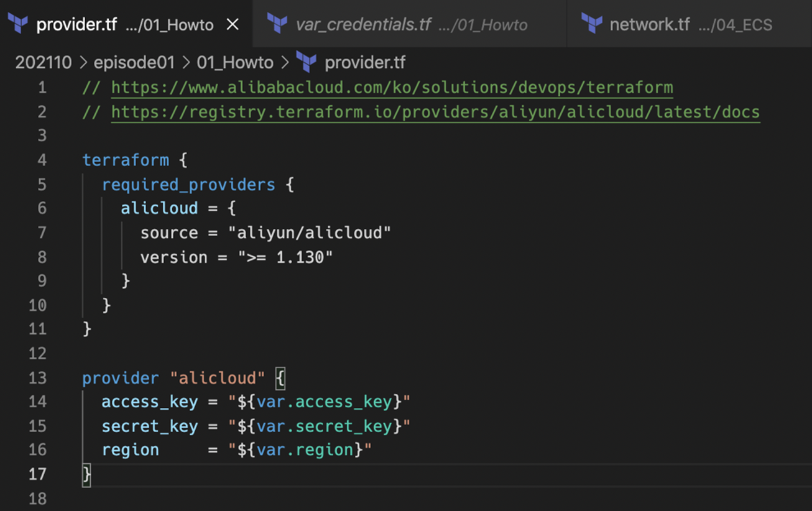
Task: Close the provider.tf tab
Action: [x=233, y=24]
